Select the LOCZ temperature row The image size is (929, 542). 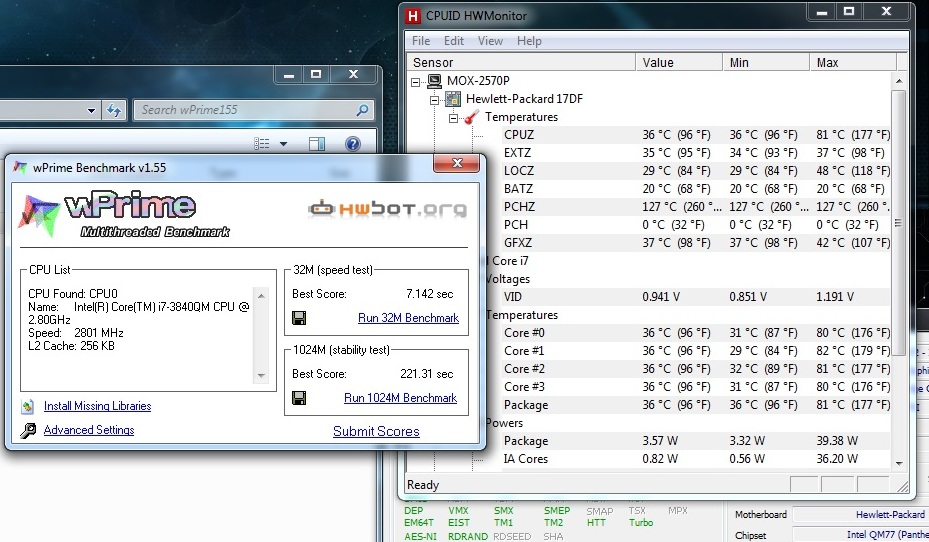[696, 171]
